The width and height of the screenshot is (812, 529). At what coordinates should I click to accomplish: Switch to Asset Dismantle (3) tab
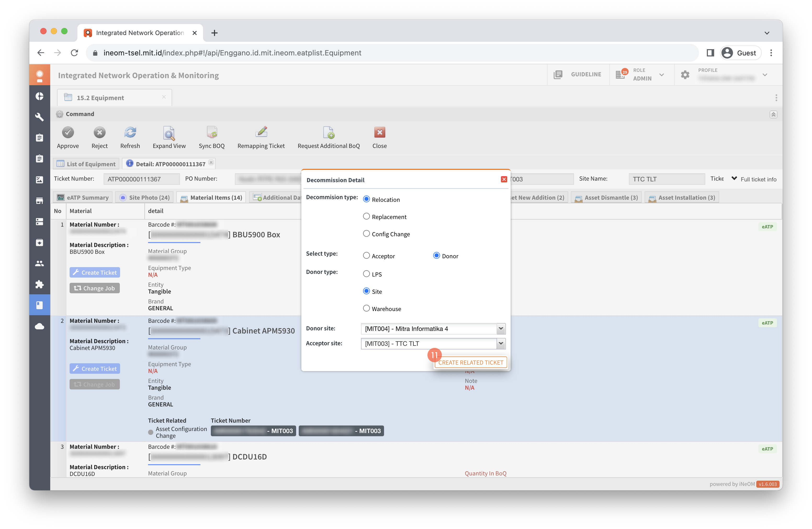pos(606,198)
